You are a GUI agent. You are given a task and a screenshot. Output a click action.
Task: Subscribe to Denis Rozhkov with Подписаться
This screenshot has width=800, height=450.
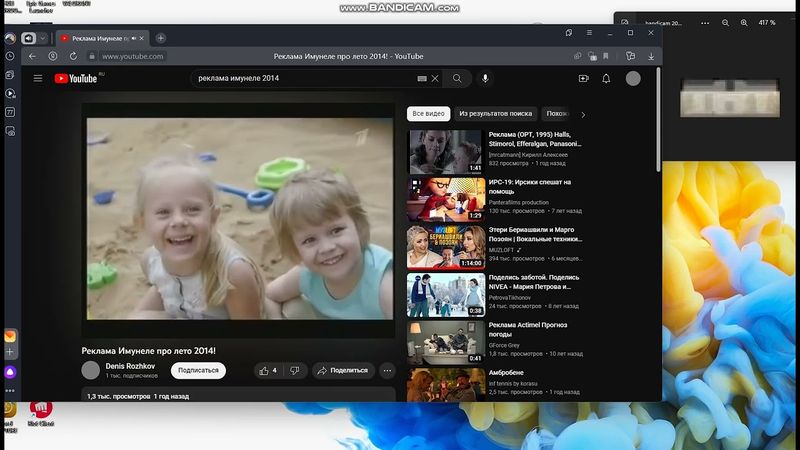pos(198,370)
